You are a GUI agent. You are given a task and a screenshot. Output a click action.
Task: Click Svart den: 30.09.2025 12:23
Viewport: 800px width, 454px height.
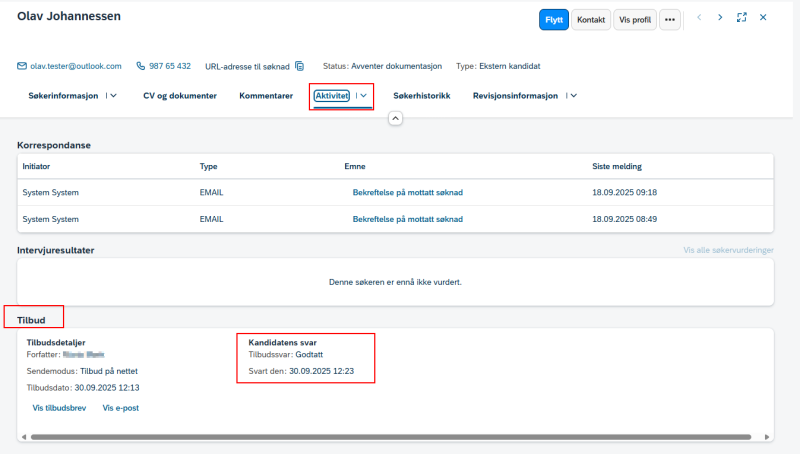tap(301, 371)
